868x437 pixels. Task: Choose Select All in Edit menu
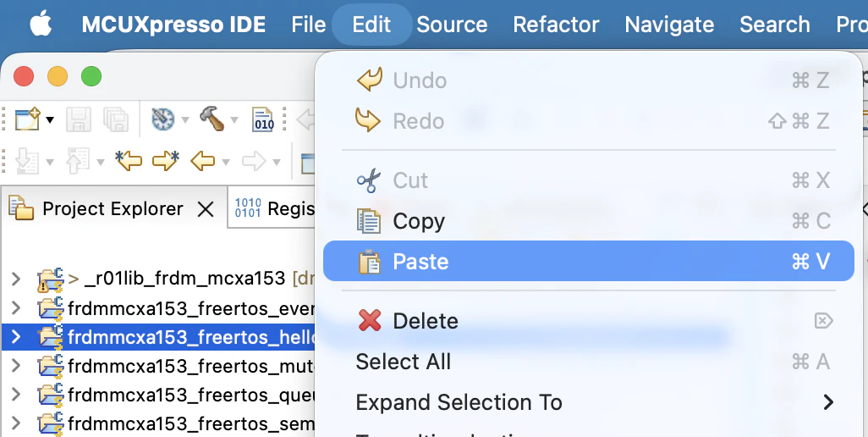point(589,362)
